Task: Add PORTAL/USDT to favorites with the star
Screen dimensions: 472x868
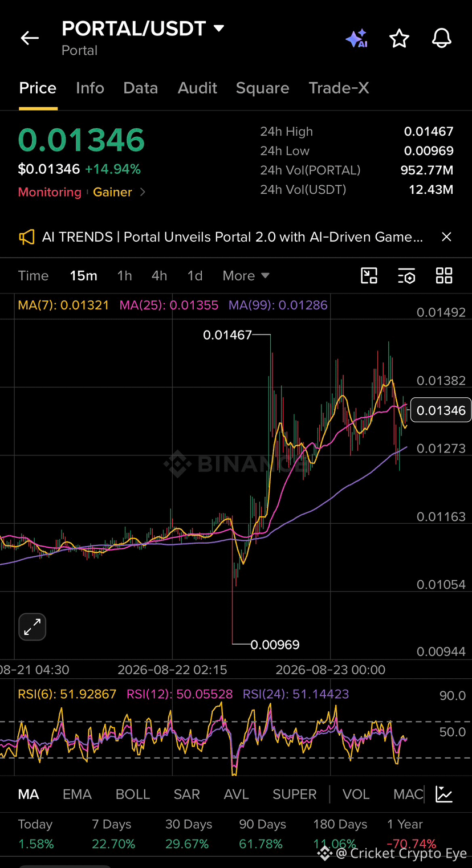Action: pyautogui.click(x=399, y=39)
